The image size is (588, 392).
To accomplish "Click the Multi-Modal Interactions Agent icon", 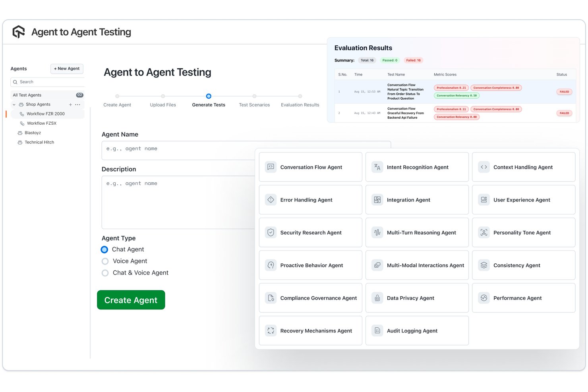I will click(x=377, y=265).
